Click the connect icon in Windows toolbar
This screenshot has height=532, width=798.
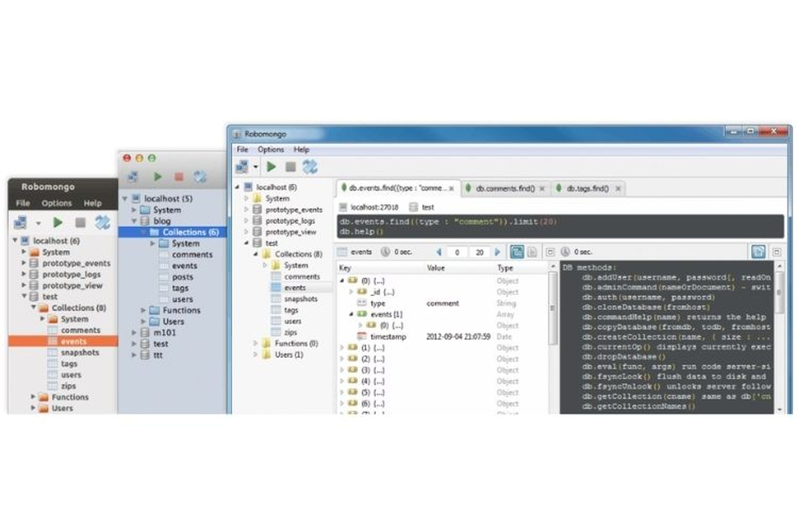coord(242,167)
